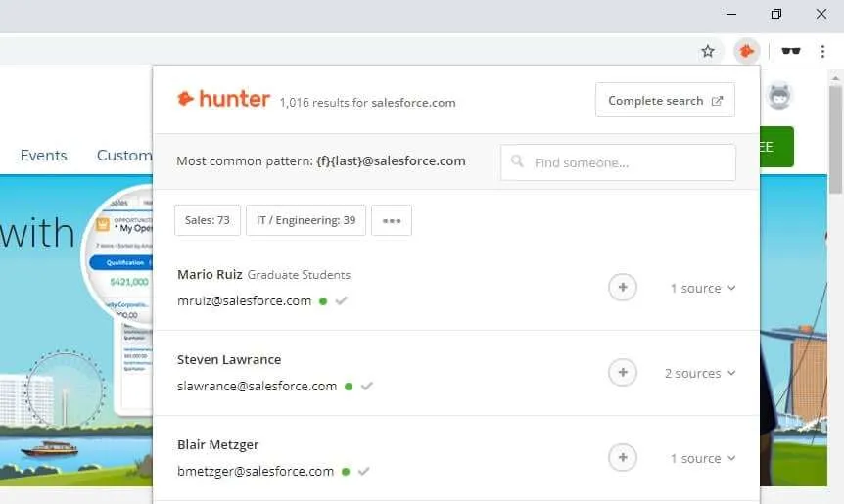
Task: Select email bmetzger@salesforce.com
Action: [256, 471]
